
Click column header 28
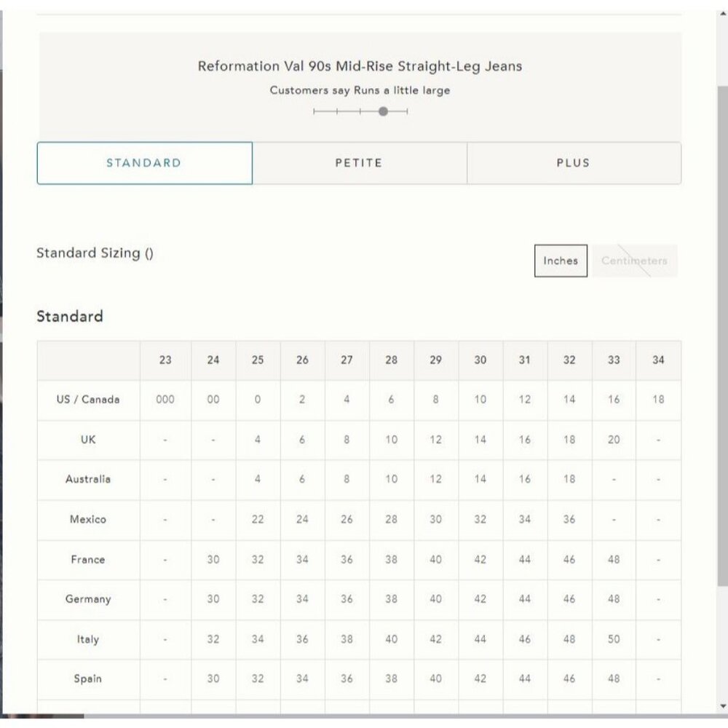392,360
